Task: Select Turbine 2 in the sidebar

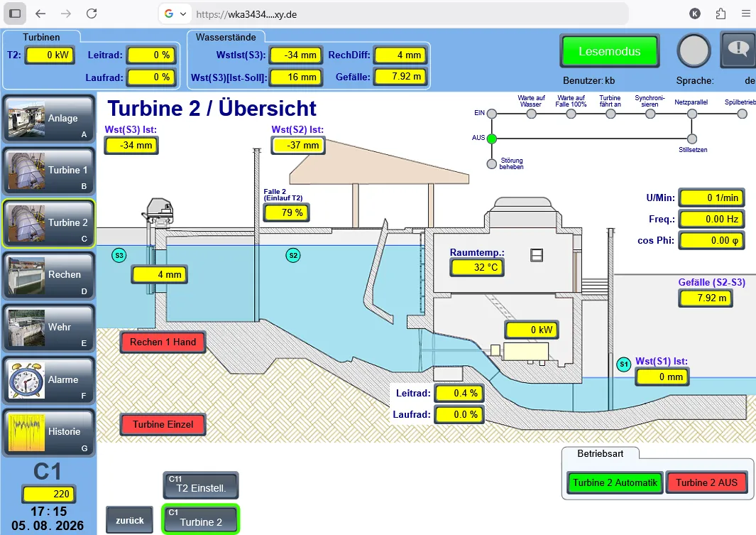Action: tap(49, 223)
